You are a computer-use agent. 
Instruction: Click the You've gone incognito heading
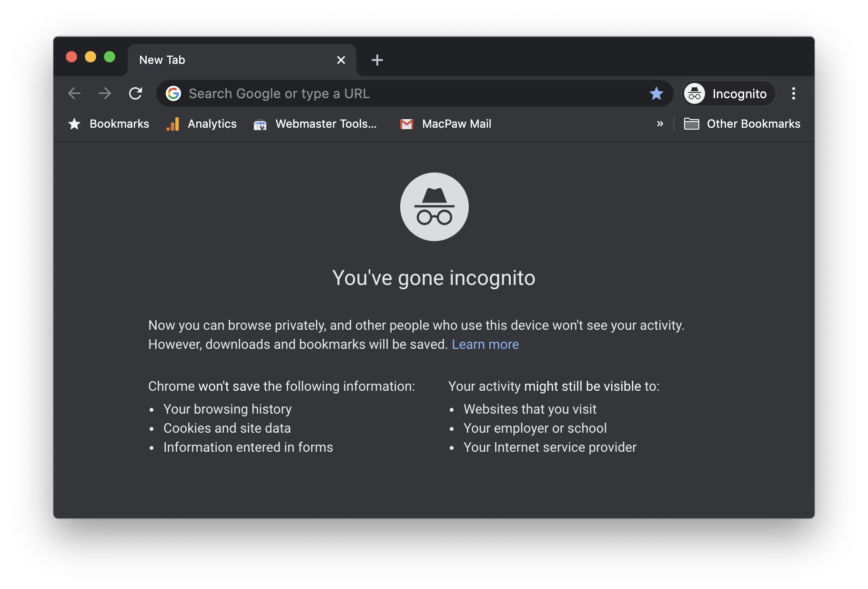coord(434,278)
